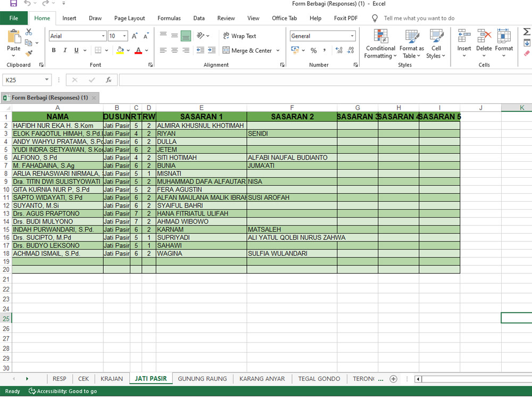The image size is (532, 399).
Task: Click the Middle Align icon
Action: 174,35
